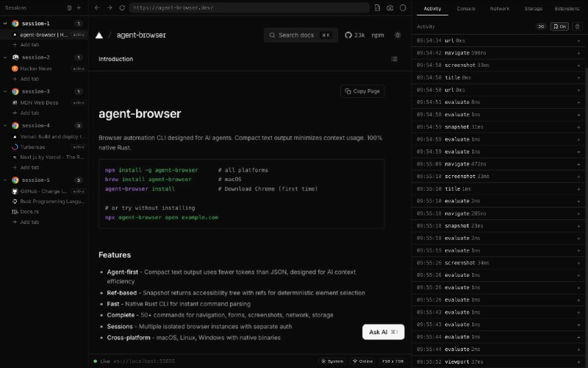The image size is (588, 368).
Task: Toggle the page theme with the sun icon
Action: click(398, 35)
